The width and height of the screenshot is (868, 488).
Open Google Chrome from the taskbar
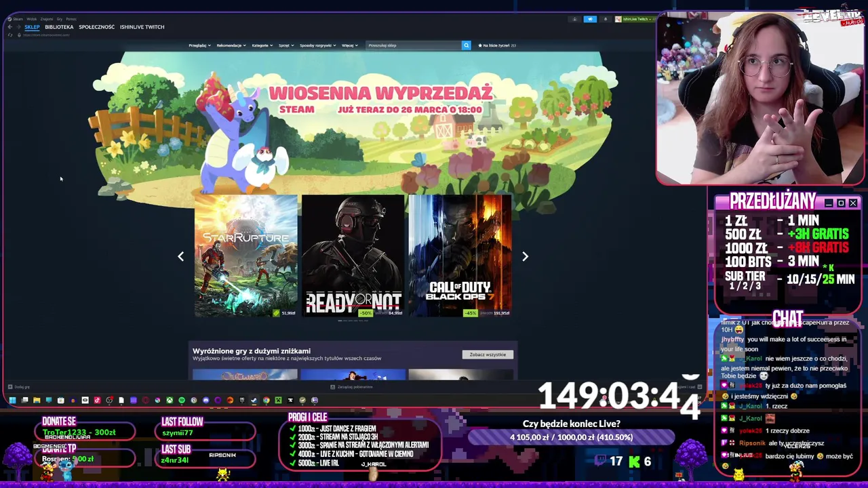pos(267,400)
